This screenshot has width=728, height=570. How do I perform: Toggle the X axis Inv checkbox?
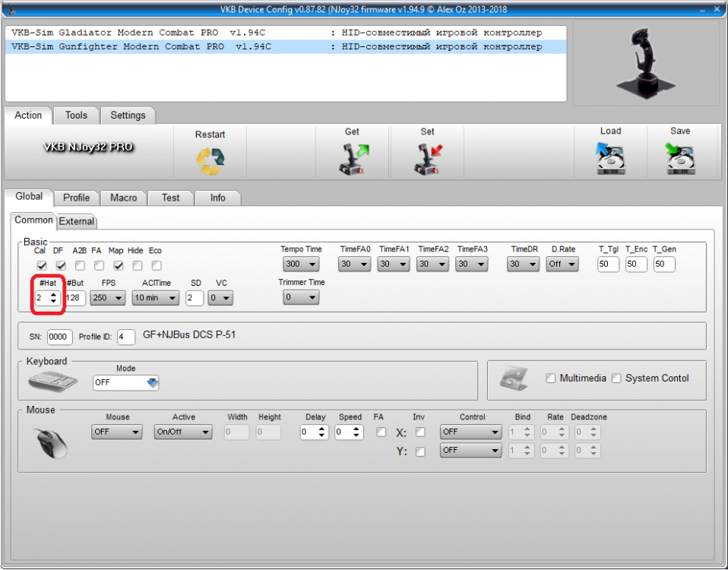coord(420,432)
